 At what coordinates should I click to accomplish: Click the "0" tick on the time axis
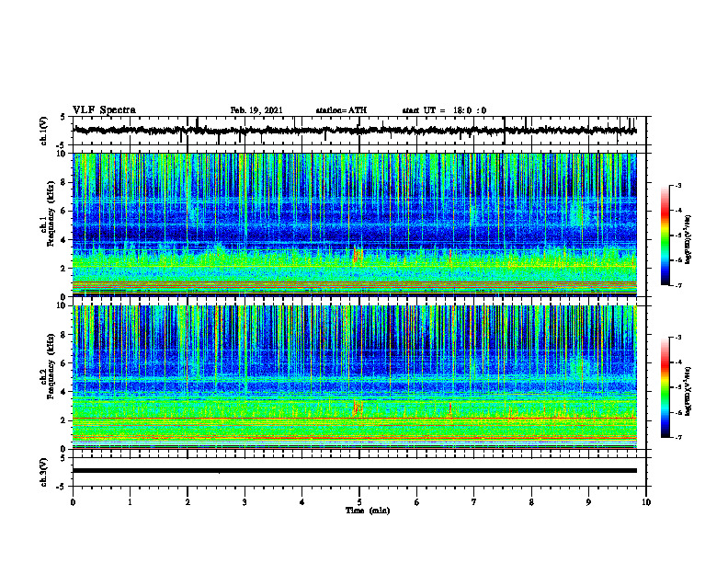click(x=73, y=502)
